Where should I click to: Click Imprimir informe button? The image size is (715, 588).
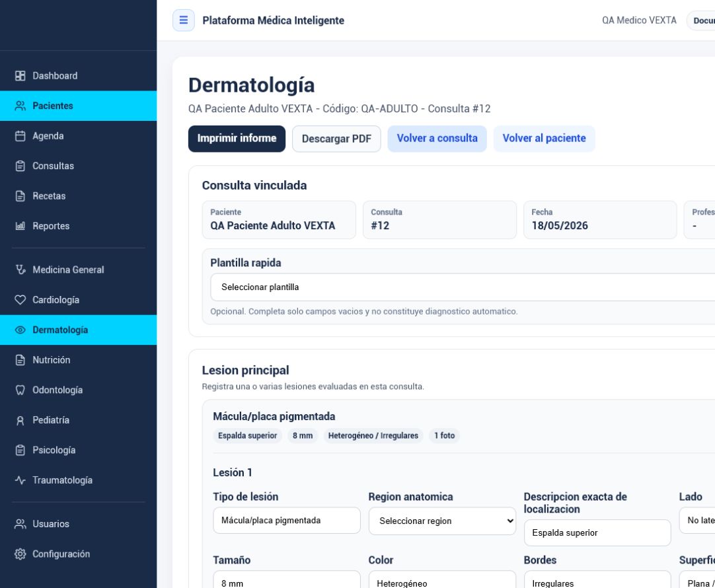(237, 139)
